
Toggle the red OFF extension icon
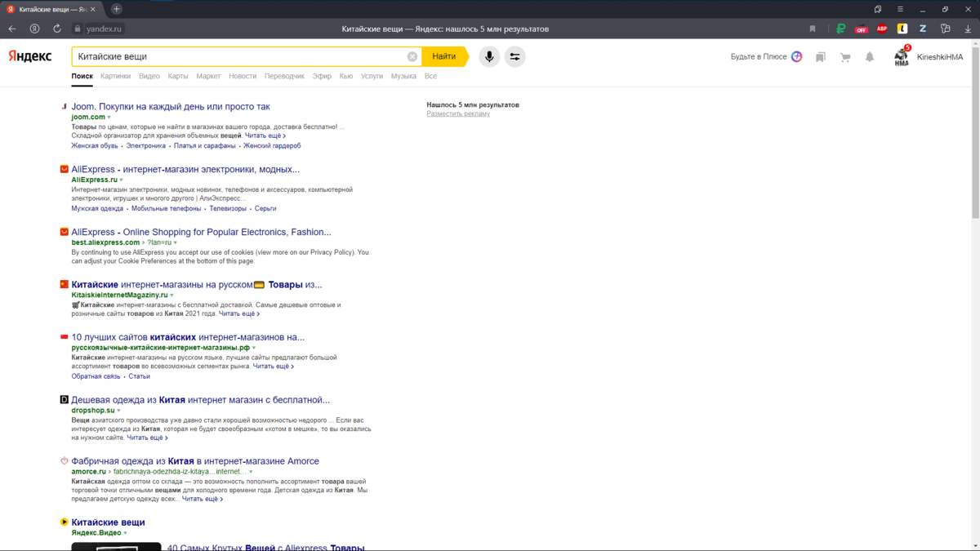(861, 29)
